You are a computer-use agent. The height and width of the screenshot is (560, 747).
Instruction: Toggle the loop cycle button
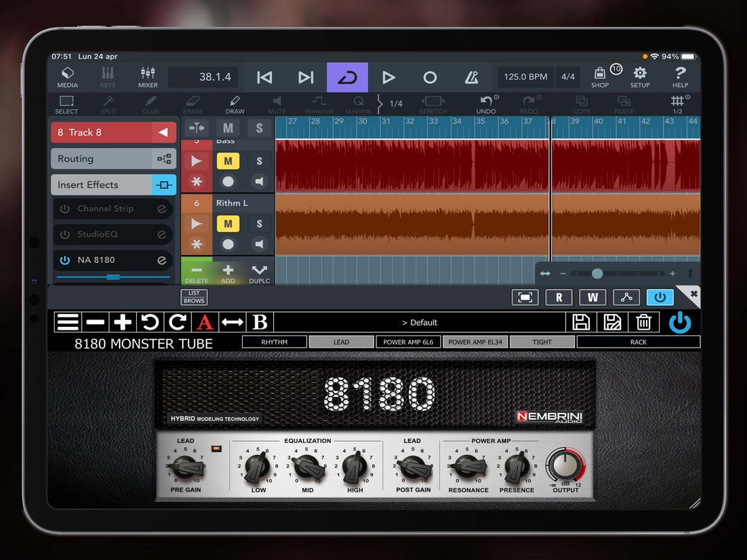click(x=347, y=77)
